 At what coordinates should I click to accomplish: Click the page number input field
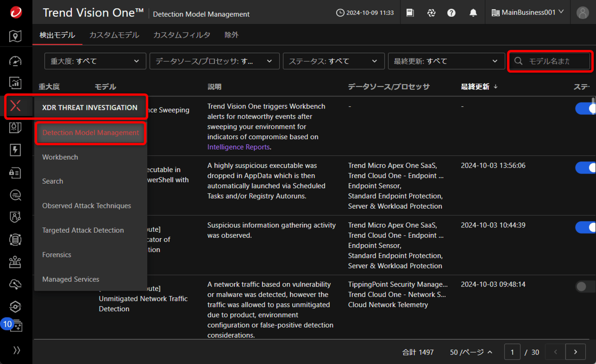coord(512,352)
